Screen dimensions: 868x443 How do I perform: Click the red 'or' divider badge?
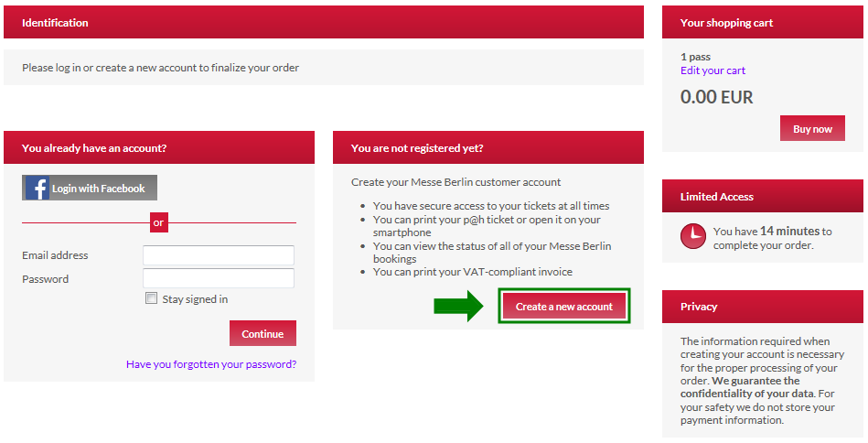pos(159,222)
